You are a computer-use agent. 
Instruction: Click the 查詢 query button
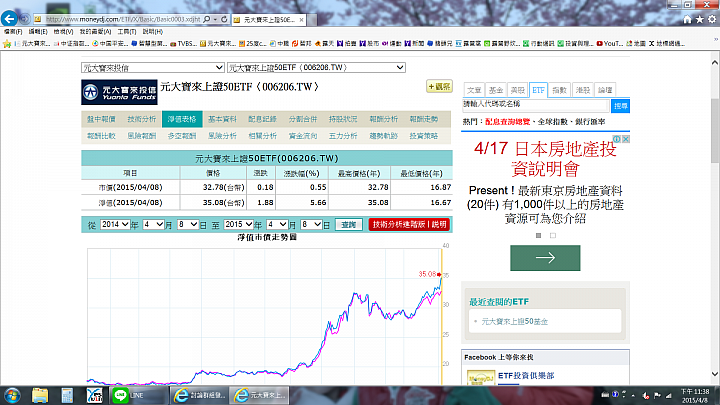click(x=349, y=225)
